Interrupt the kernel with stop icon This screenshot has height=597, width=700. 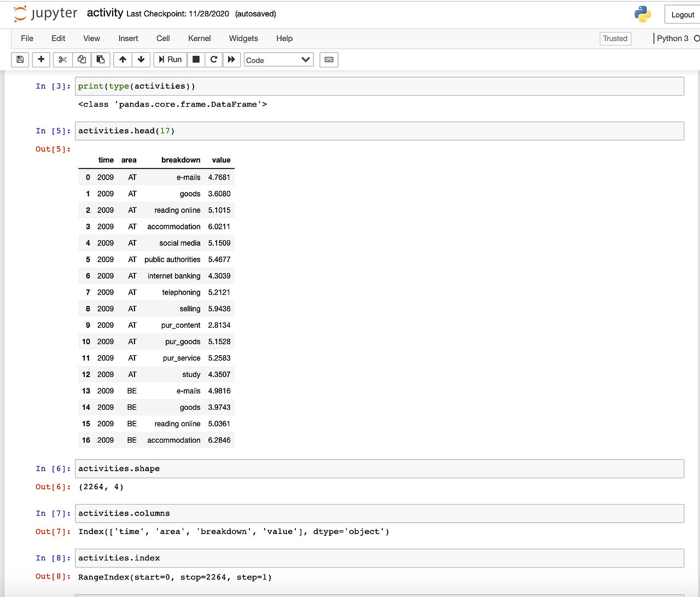pyautogui.click(x=196, y=60)
